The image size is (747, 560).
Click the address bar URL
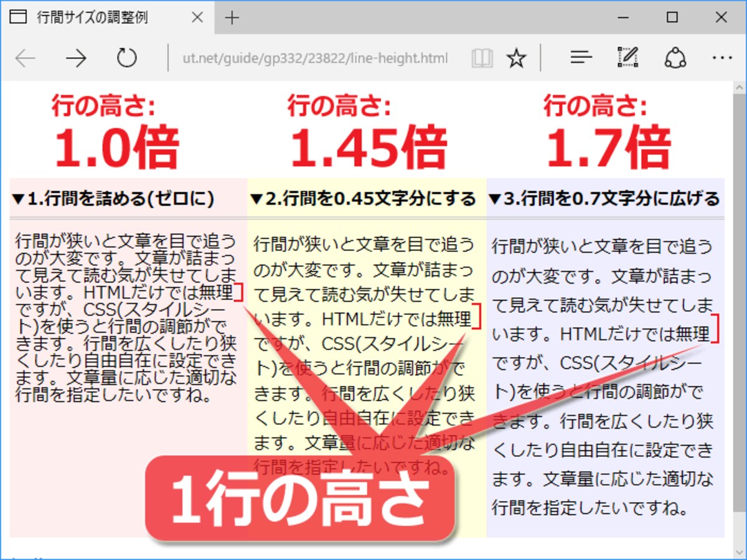point(315,58)
